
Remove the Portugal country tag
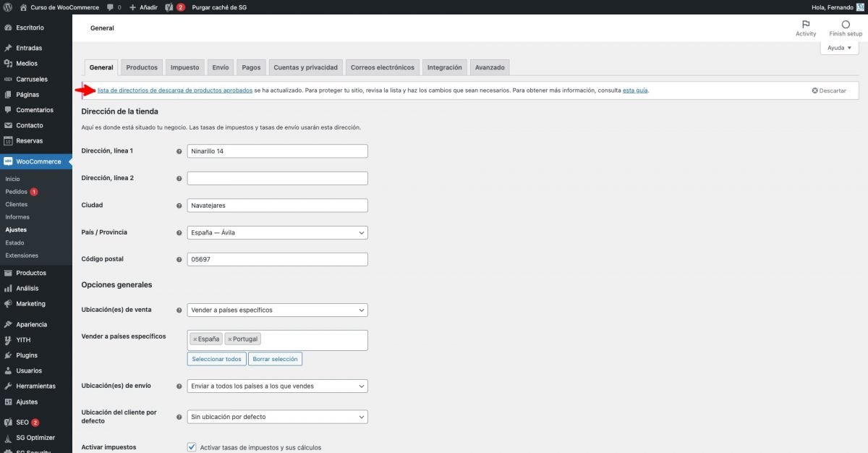[229, 339]
